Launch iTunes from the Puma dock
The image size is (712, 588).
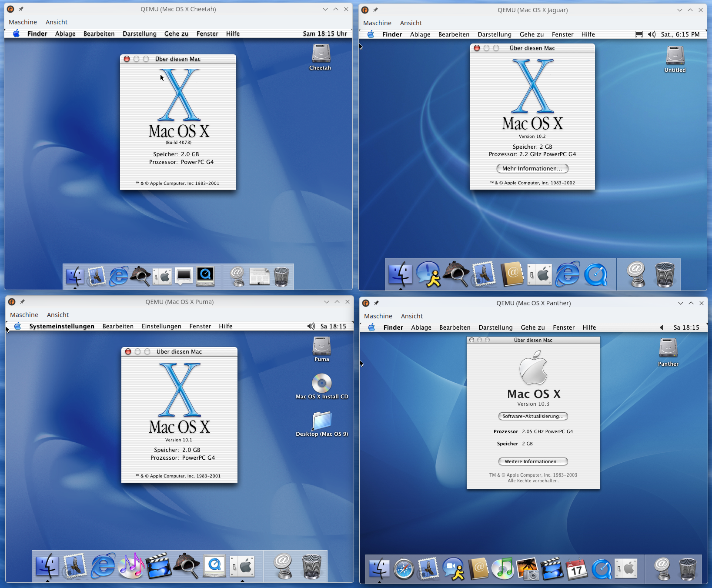131,566
